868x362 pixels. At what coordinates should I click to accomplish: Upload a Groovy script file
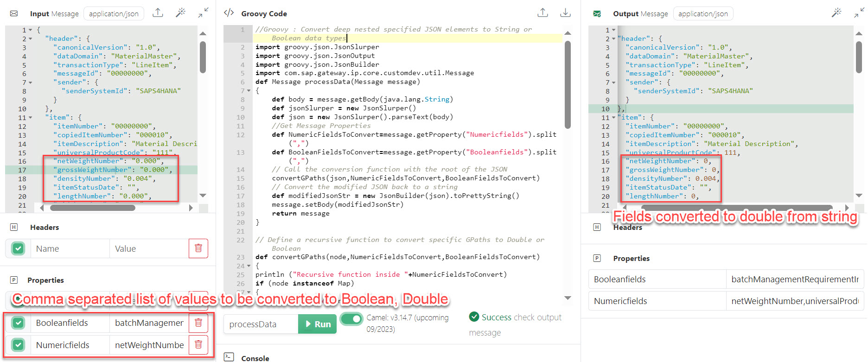[542, 13]
